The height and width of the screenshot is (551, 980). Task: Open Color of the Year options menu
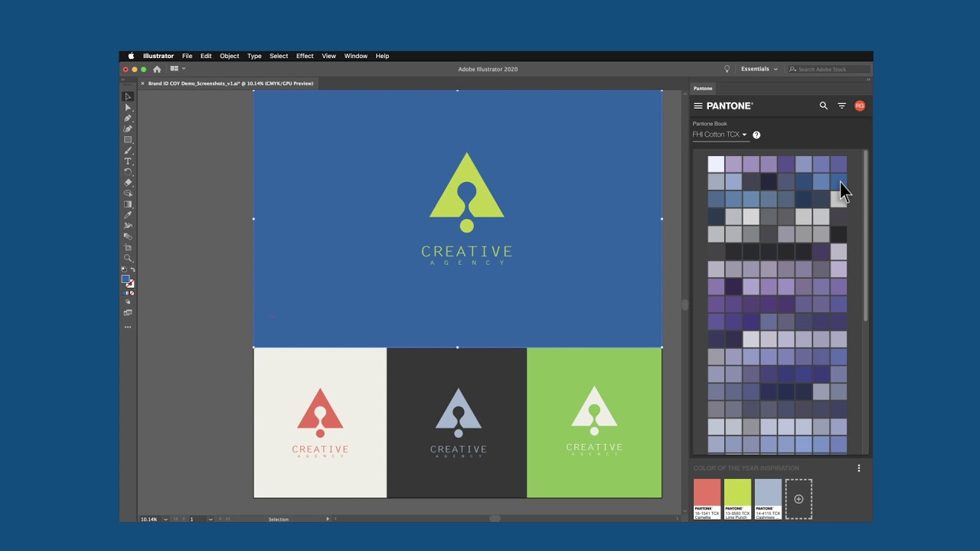pyautogui.click(x=858, y=468)
